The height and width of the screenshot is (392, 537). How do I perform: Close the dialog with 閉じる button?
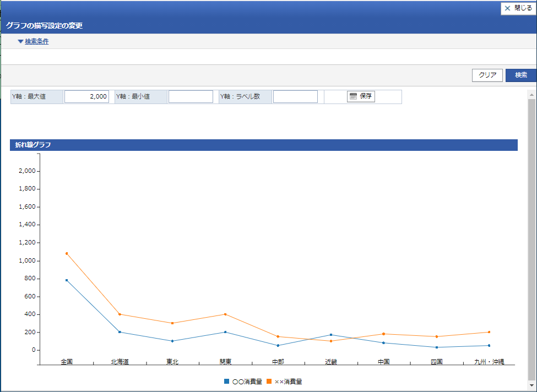518,8
